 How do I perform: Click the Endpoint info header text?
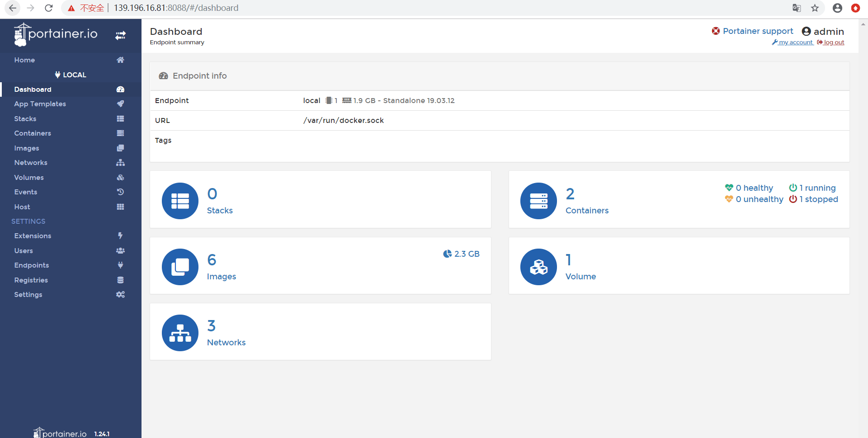[x=200, y=76]
